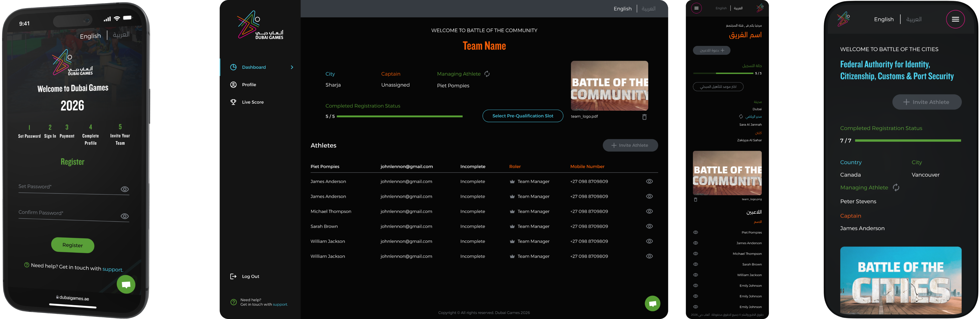Click the 5/5 registration progress bar on desktop
Viewport: 980px width, 319px height.
tap(400, 116)
